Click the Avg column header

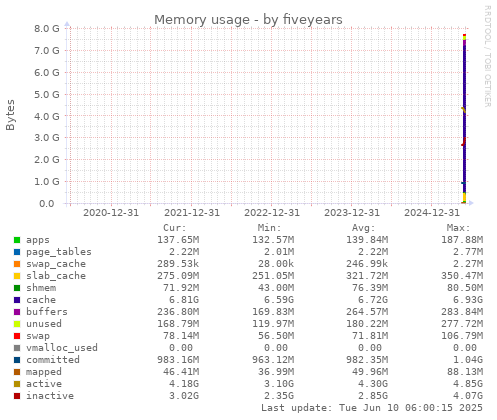tap(364, 228)
